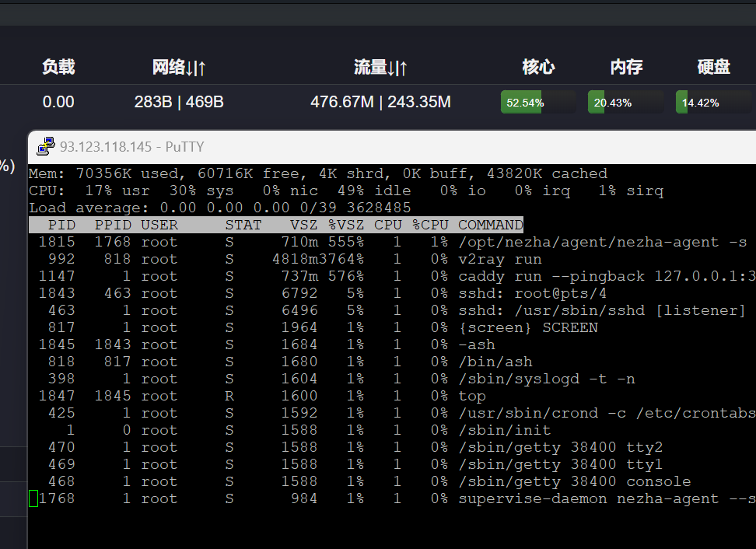The width and height of the screenshot is (756, 549).
Task: Click the PuTTY icon in the title bar
Action: [46, 146]
